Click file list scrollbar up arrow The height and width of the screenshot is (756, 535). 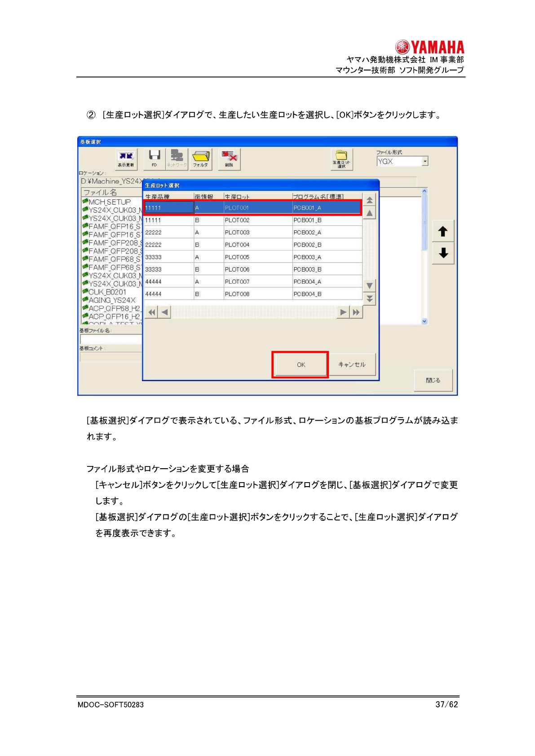pos(424,191)
